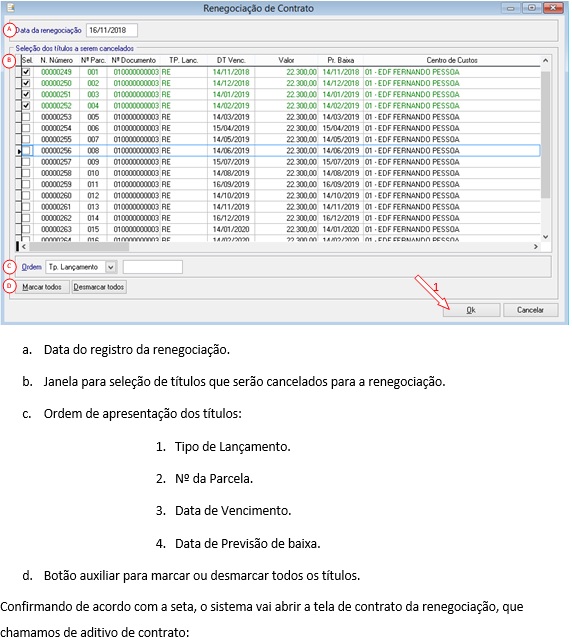Click the horizontal scrollbar right arrow
Screen dimensions: 572x643
[x=536, y=246]
